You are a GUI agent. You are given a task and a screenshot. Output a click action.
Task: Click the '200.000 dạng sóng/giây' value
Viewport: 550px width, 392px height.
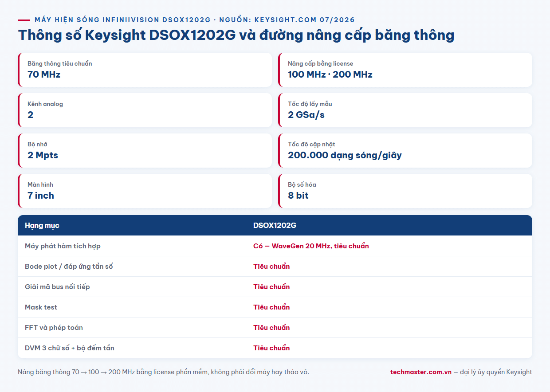[345, 155]
